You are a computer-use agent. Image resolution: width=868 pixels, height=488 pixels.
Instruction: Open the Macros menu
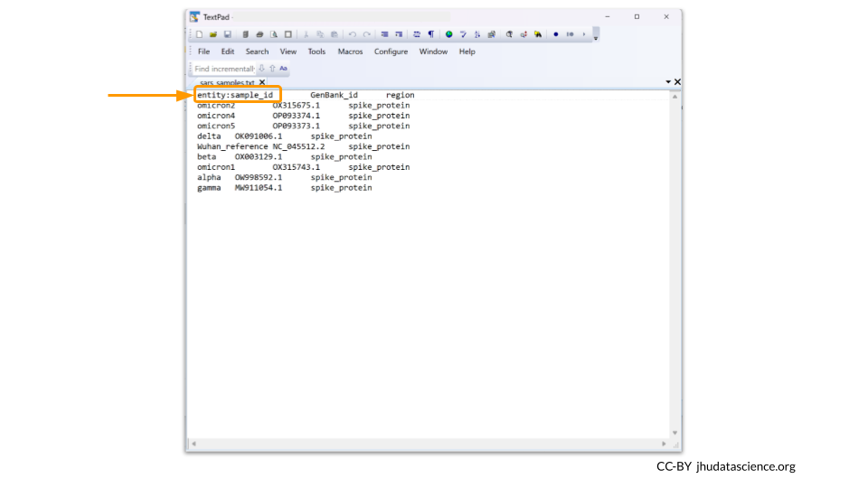click(x=351, y=52)
